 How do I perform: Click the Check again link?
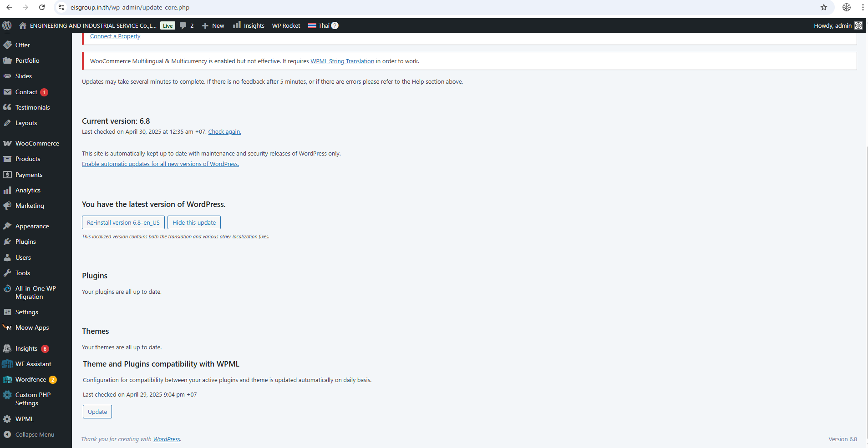(x=224, y=132)
